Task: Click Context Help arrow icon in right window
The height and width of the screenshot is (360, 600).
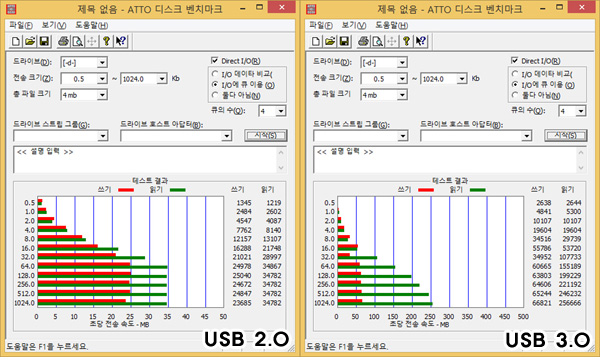Action: pyautogui.click(x=421, y=41)
